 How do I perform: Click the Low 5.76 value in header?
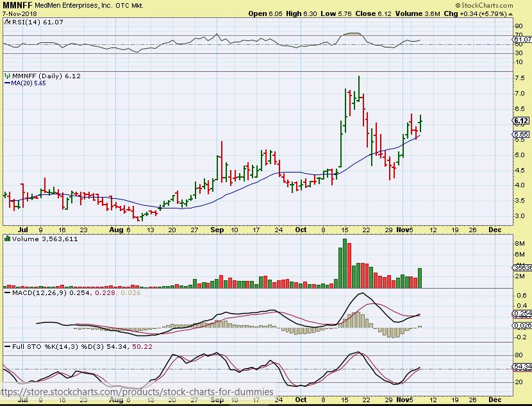point(336,14)
